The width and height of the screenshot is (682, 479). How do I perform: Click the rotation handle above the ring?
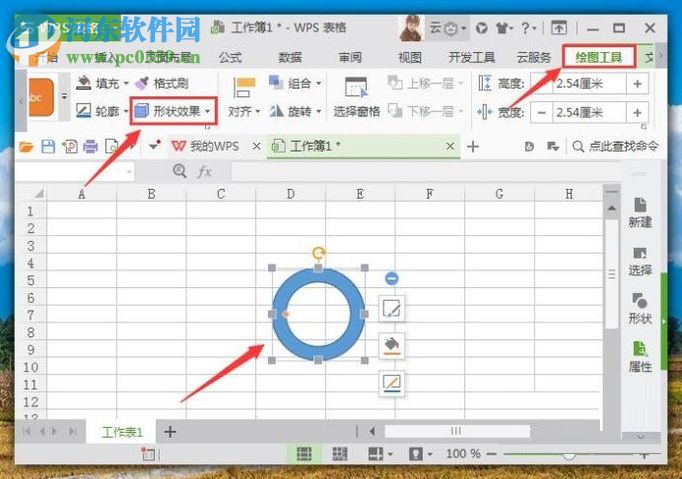[x=319, y=253]
